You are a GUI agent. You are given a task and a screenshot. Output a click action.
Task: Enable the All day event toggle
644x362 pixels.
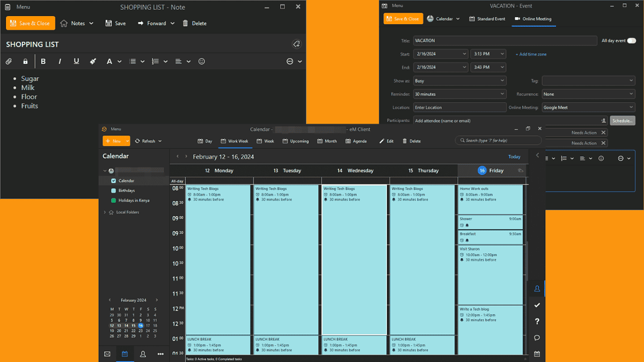point(632,40)
